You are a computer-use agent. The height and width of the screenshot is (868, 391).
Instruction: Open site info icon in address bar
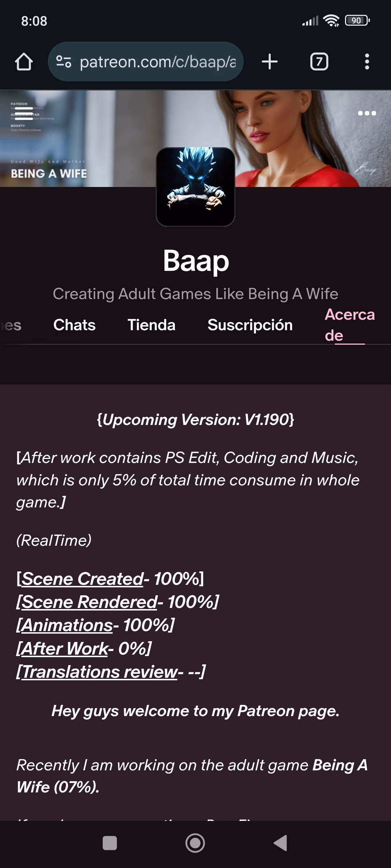click(64, 62)
